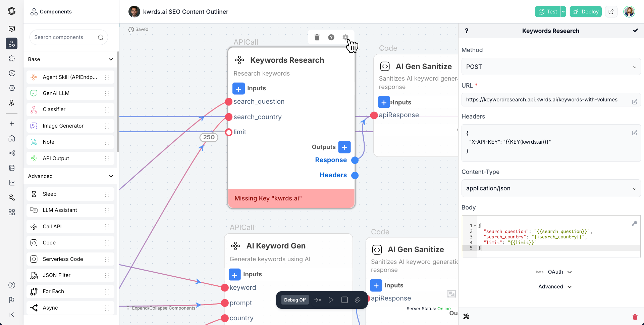
Task: Click the limit default value 250 badge
Action: coord(209,137)
